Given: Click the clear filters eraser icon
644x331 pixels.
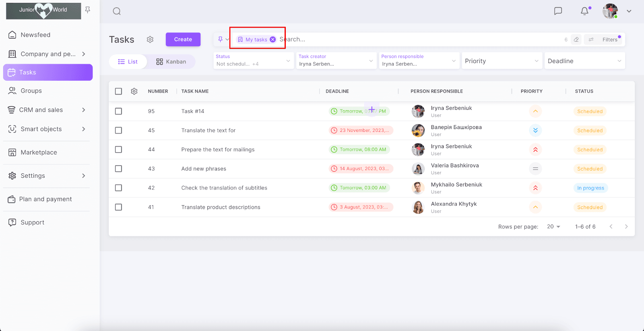Looking at the screenshot, I should pos(576,39).
